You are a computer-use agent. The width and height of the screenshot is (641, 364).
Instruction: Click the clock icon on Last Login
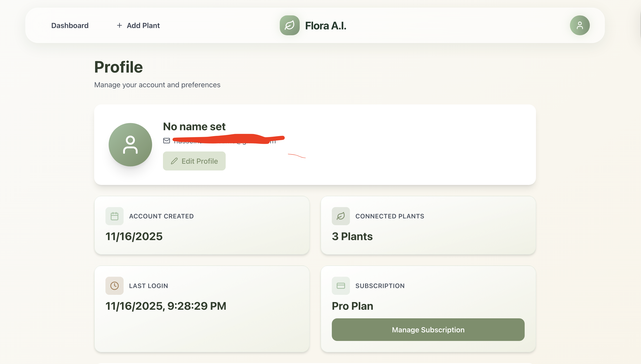click(114, 286)
